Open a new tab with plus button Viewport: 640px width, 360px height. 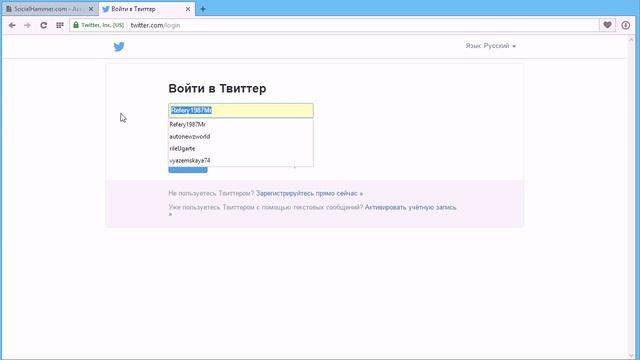pyautogui.click(x=203, y=9)
